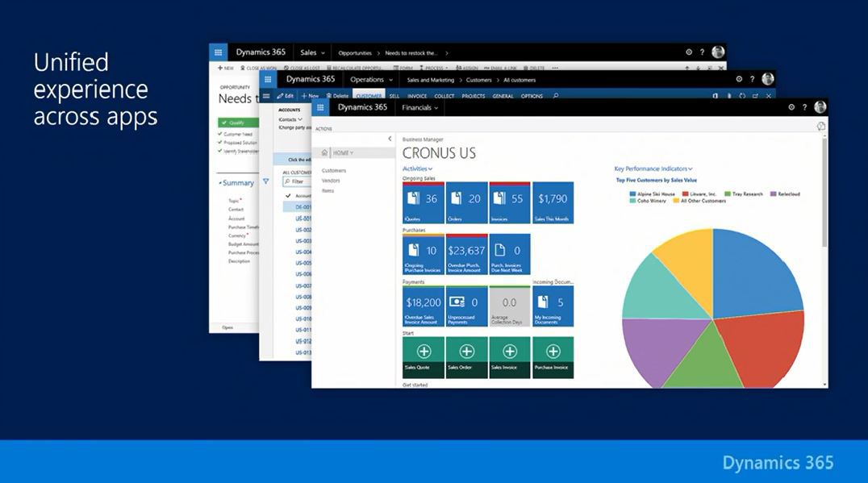The width and height of the screenshot is (868, 483).
Task: Click search magnifier in Operations action bar
Action: point(556,96)
